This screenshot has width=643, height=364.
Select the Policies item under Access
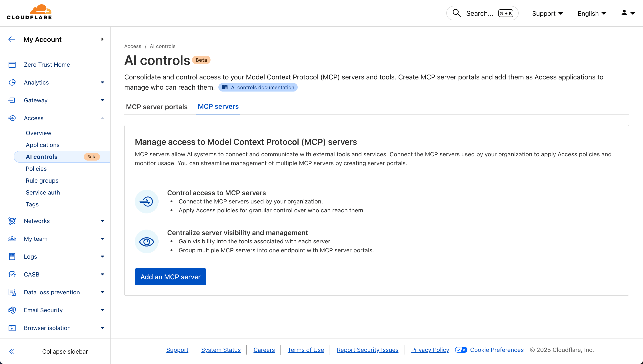pyautogui.click(x=36, y=168)
